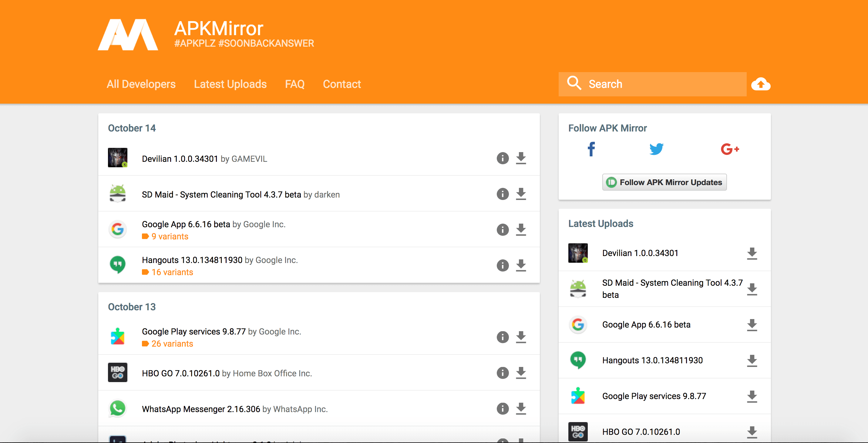This screenshot has height=443, width=868.
Task: Download Hangouts in Latest Uploads sidebar
Action: pyautogui.click(x=752, y=361)
